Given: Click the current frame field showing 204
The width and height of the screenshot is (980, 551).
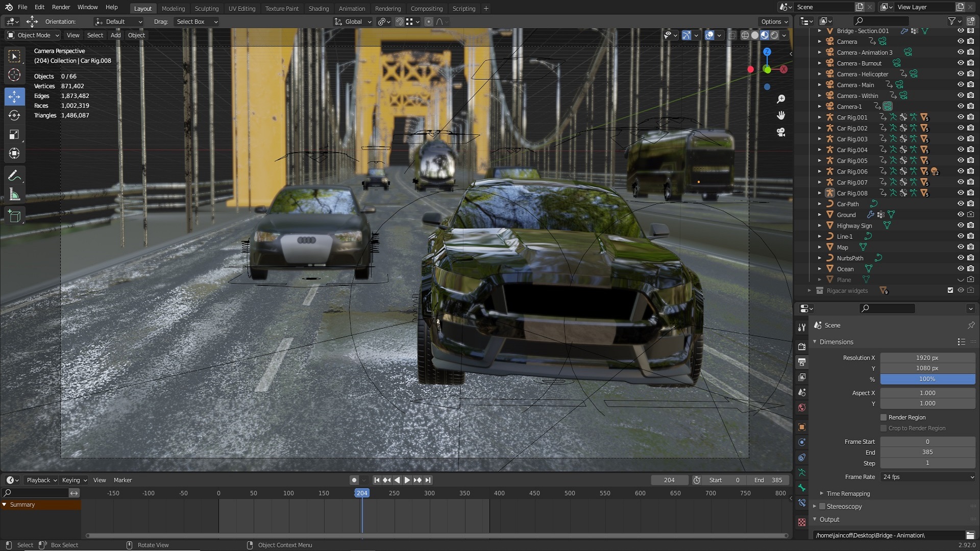Looking at the screenshot, I should (x=669, y=480).
